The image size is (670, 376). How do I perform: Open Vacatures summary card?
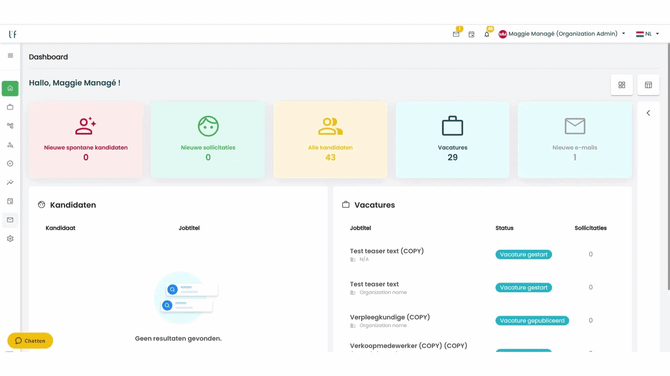tap(453, 140)
